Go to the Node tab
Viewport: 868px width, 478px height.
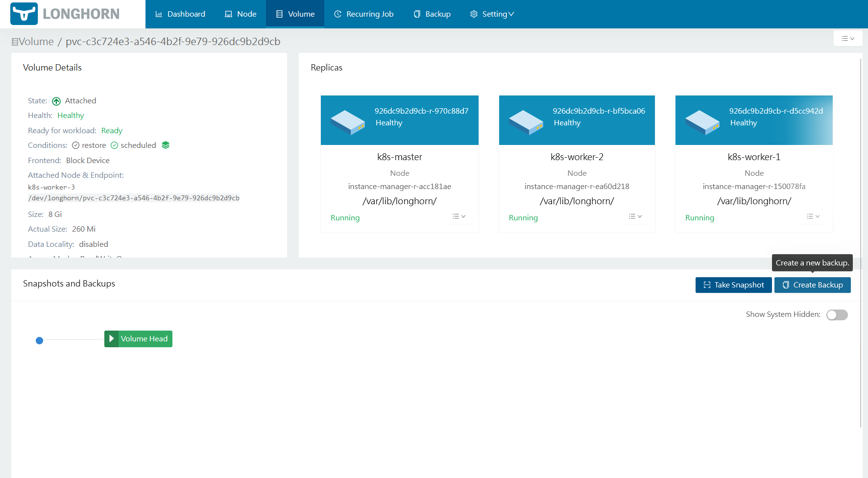tap(241, 14)
